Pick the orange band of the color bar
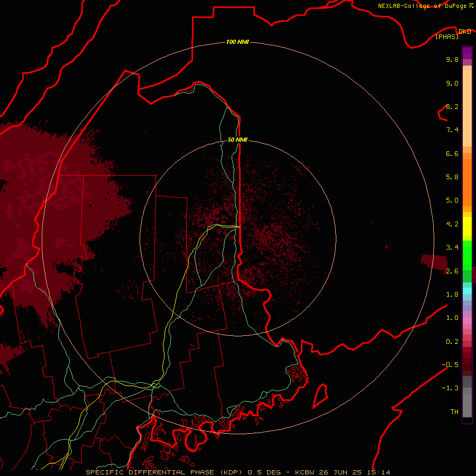 [467, 182]
